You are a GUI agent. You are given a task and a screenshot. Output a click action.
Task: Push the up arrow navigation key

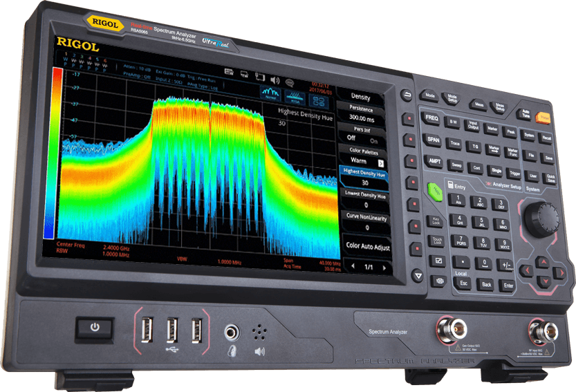[542, 262]
